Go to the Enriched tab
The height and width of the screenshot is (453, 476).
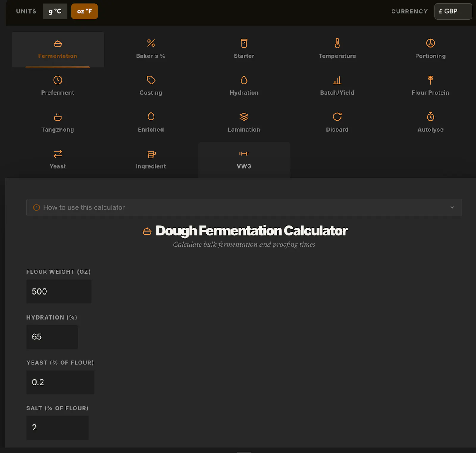click(x=151, y=123)
